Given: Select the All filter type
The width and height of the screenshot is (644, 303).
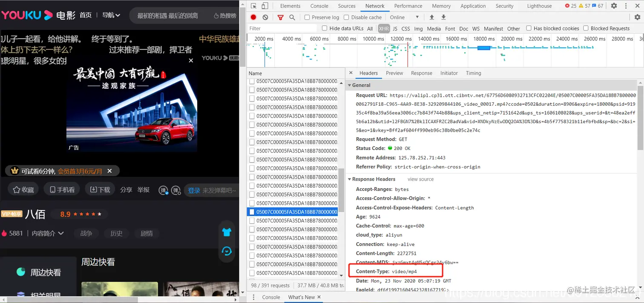Looking at the screenshot, I should coord(370,29).
